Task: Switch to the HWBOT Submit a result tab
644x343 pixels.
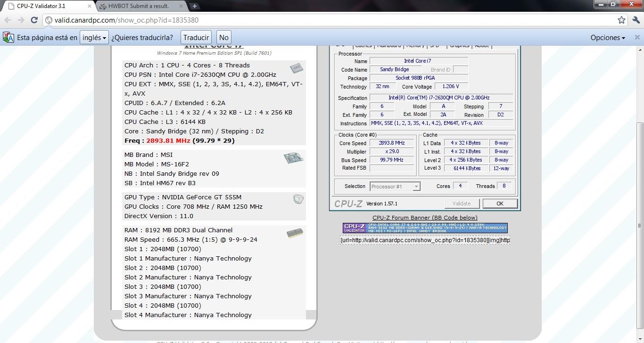Action: click(140, 6)
